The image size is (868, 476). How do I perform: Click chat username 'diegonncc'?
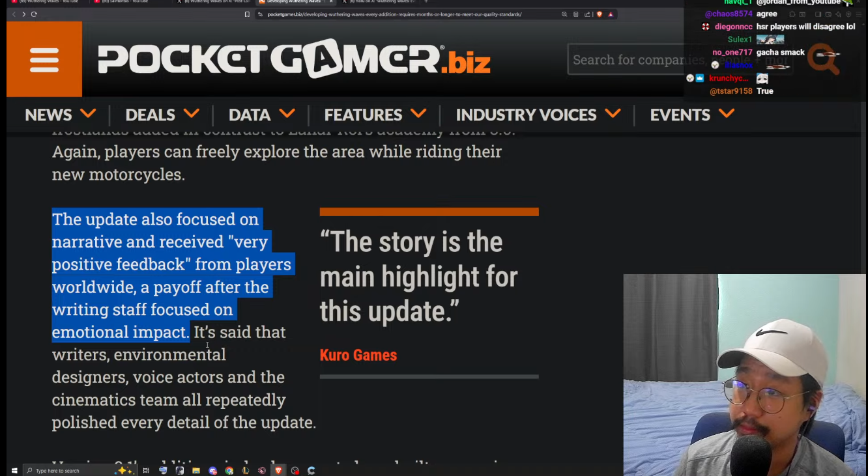[x=733, y=27]
